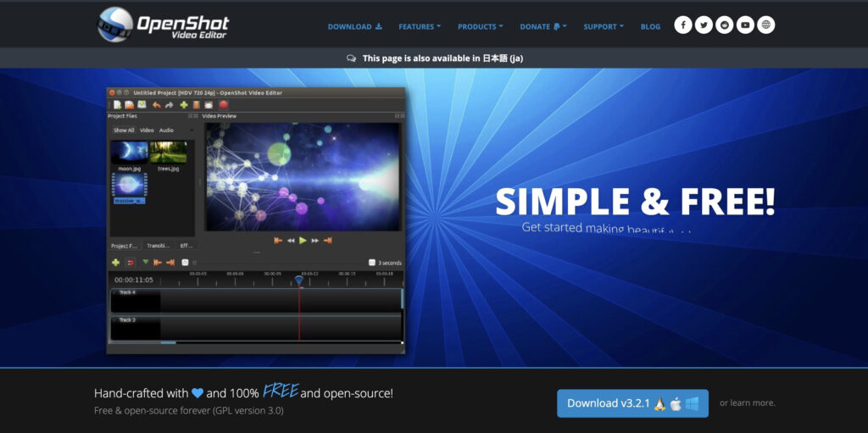Select the Show All filter tab
Viewport: 868px width, 433px height.
124,130
